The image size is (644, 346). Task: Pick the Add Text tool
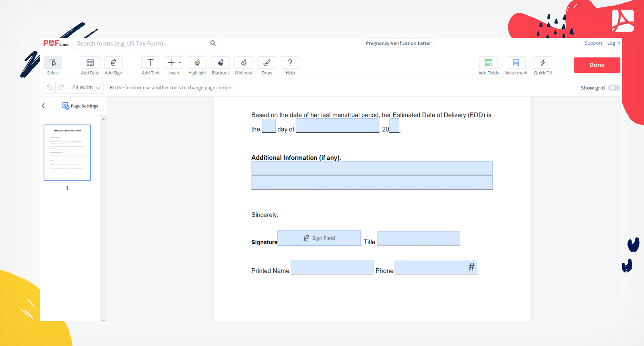(151, 66)
